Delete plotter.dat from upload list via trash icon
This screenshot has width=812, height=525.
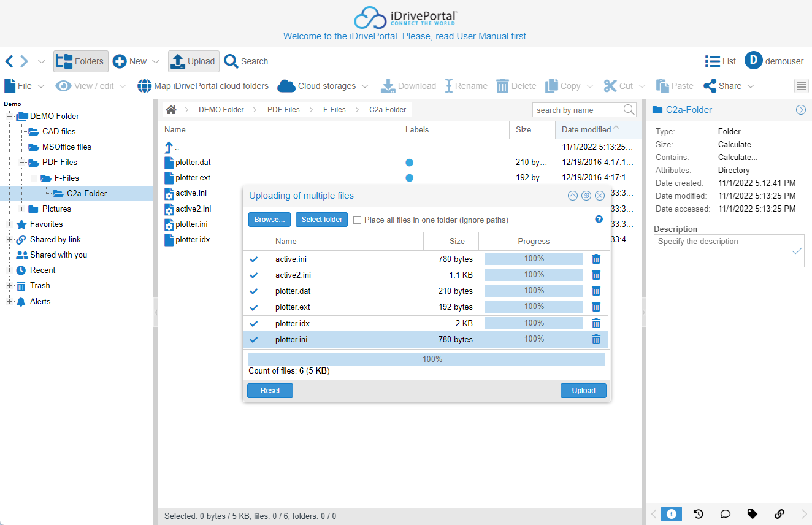pos(596,291)
